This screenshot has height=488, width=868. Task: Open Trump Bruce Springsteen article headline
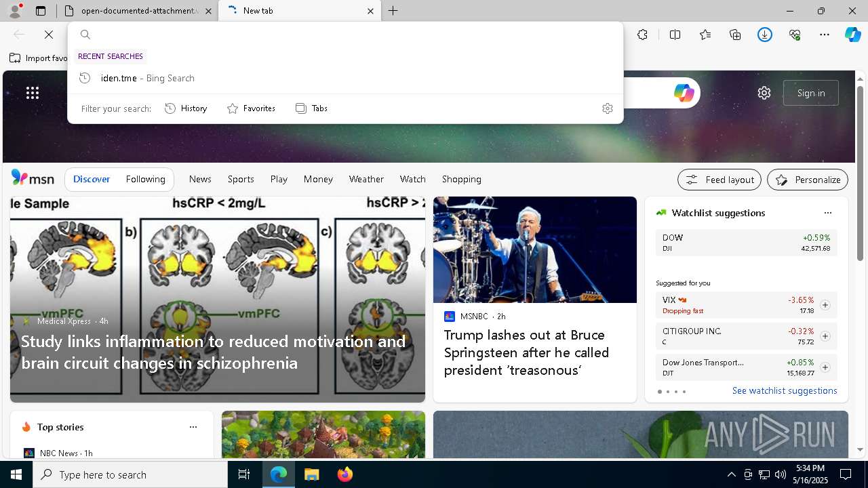[x=526, y=352]
